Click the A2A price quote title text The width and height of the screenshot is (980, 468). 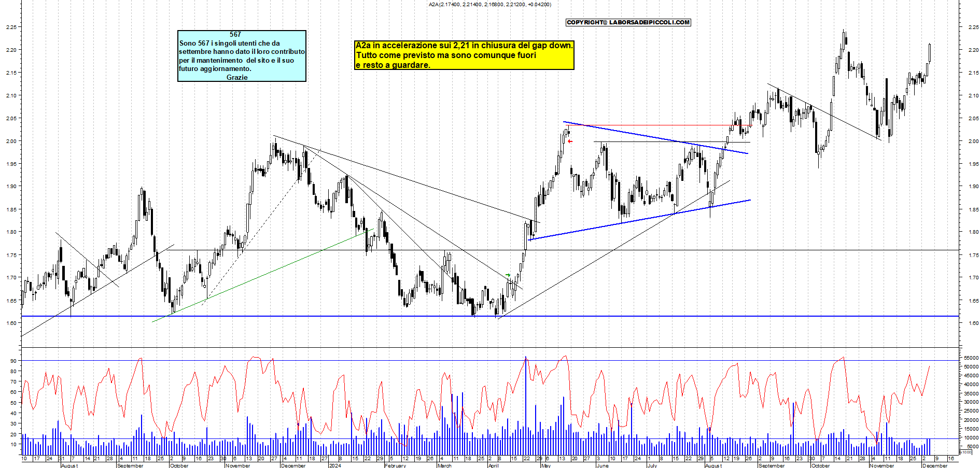(x=490, y=4)
